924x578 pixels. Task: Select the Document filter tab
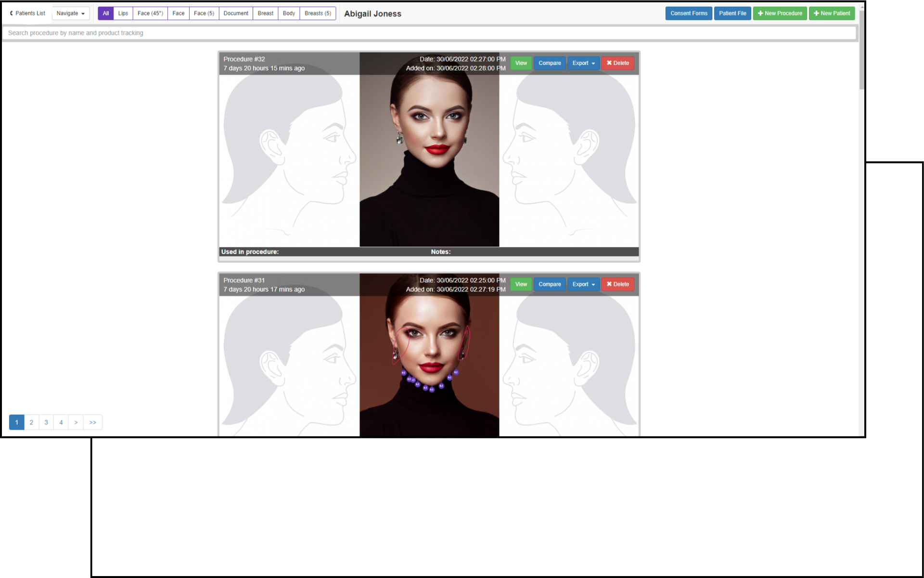click(236, 13)
